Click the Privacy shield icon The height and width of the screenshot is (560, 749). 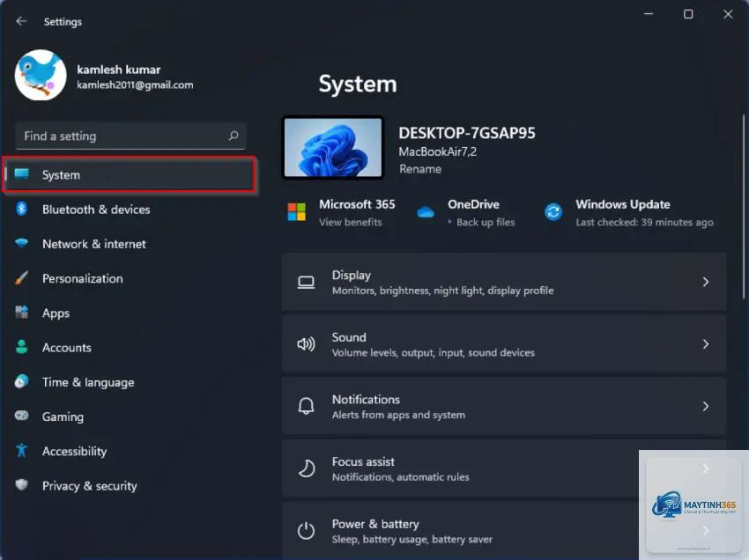coord(21,484)
